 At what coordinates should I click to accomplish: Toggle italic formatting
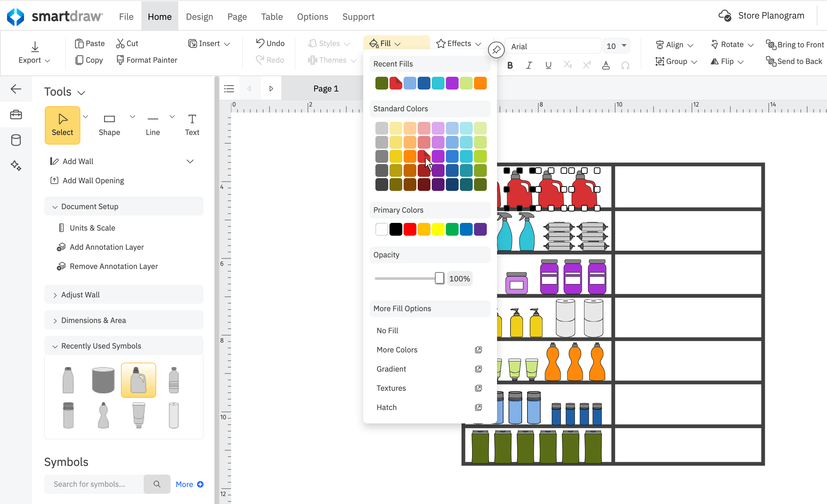pyautogui.click(x=529, y=65)
